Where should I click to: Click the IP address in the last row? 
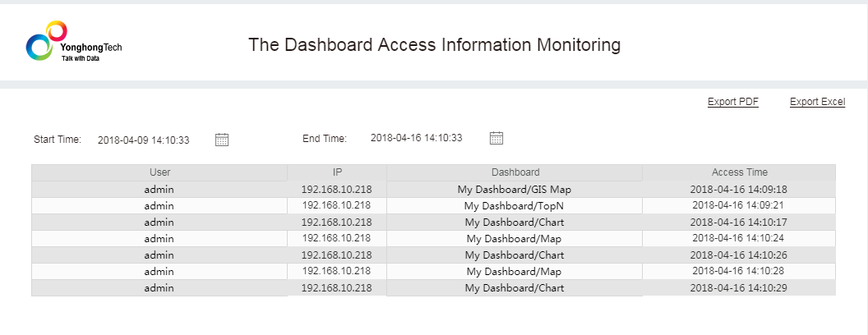coord(337,288)
